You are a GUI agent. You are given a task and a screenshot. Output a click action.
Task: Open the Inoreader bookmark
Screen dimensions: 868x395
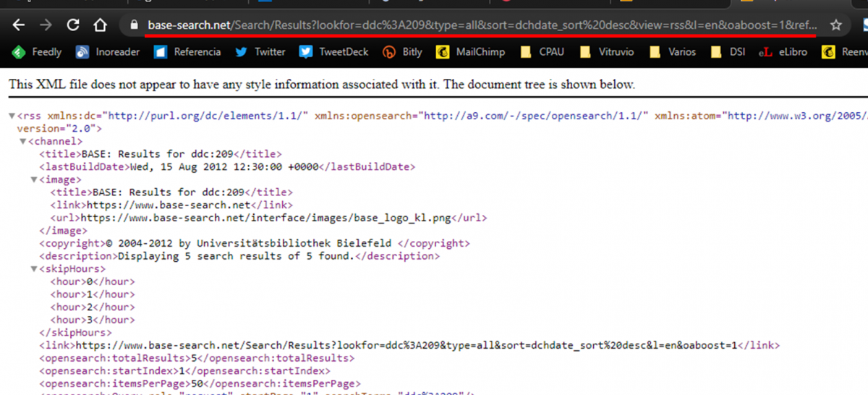[x=107, y=52]
